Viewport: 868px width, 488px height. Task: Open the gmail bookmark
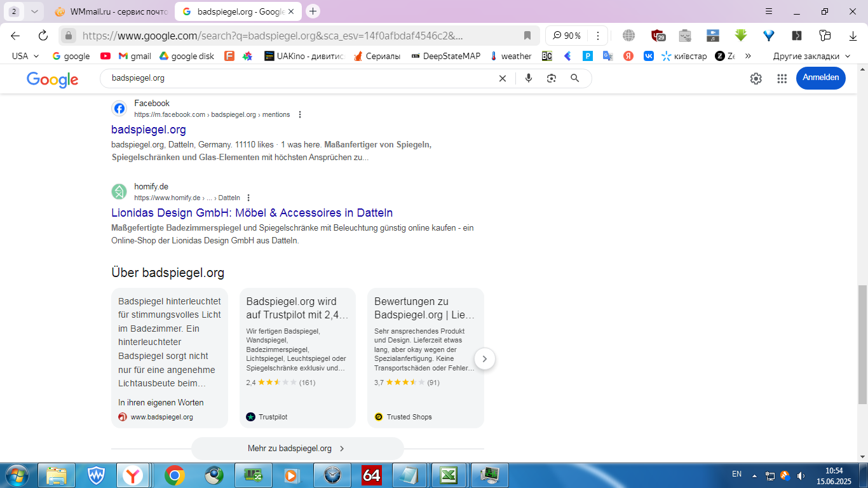pos(135,56)
